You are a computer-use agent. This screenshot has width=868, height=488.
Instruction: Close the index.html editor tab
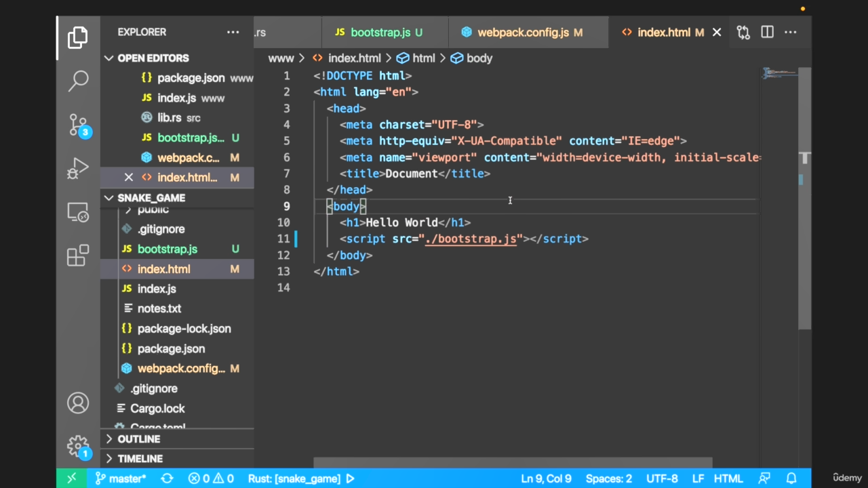click(x=716, y=33)
